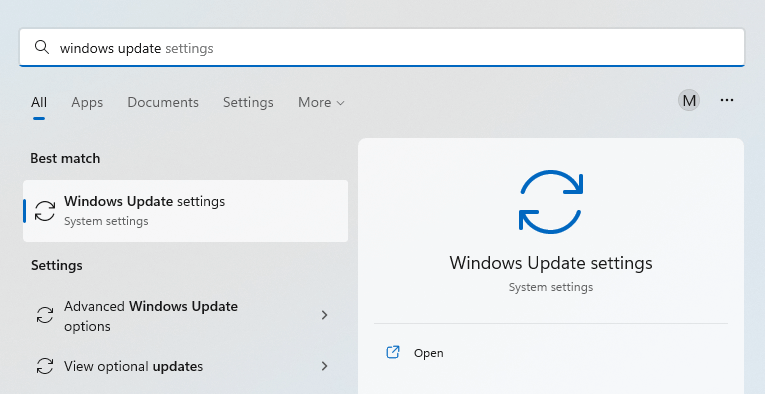Switch to the Apps tab
The image size is (765, 394).
point(87,102)
